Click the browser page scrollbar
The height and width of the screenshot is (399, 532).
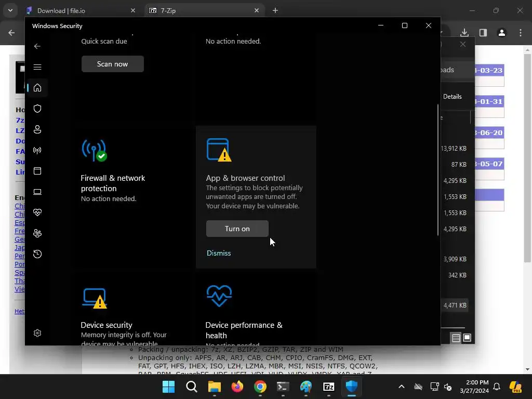(527, 158)
